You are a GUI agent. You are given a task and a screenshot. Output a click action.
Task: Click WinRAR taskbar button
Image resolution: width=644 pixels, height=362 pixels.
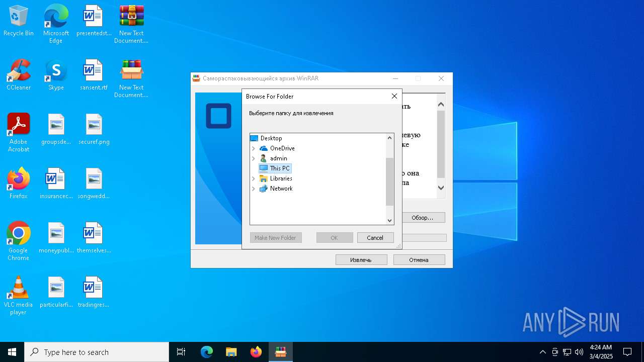(x=281, y=352)
